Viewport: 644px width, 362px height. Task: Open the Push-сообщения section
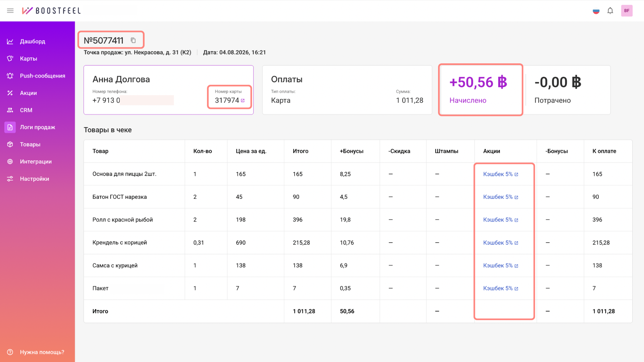tap(43, 76)
